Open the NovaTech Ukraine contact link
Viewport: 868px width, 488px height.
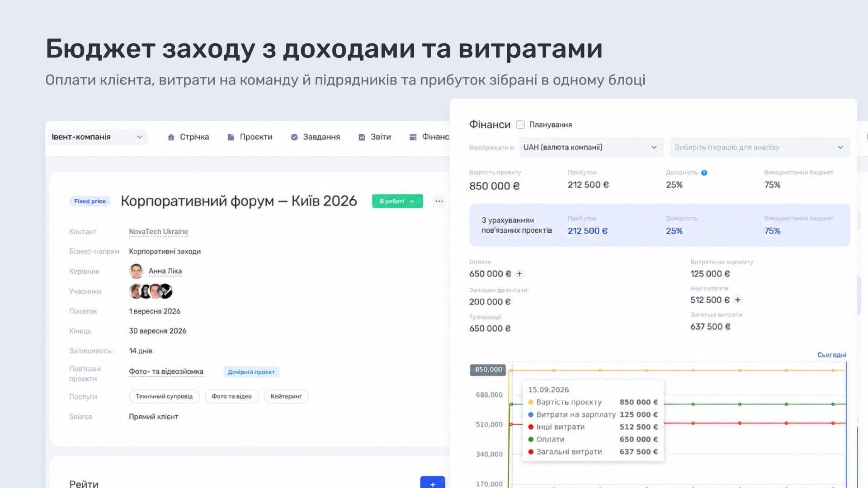pos(158,232)
